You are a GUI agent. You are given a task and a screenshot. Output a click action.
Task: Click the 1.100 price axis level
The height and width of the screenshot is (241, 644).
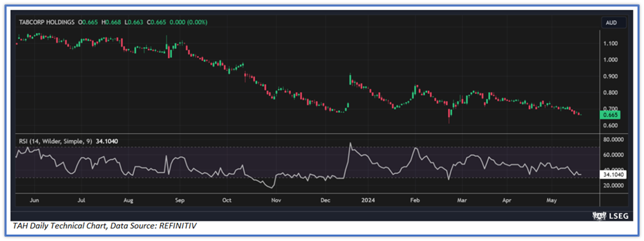(610, 43)
